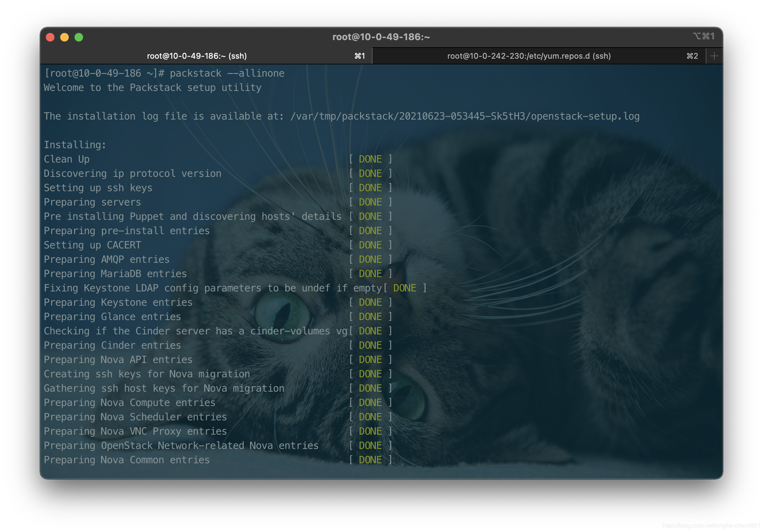The width and height of the screenshot is (763, 532).
Task: Click 'Creating ssh keys for Nova migration' line
Action: 147,374
